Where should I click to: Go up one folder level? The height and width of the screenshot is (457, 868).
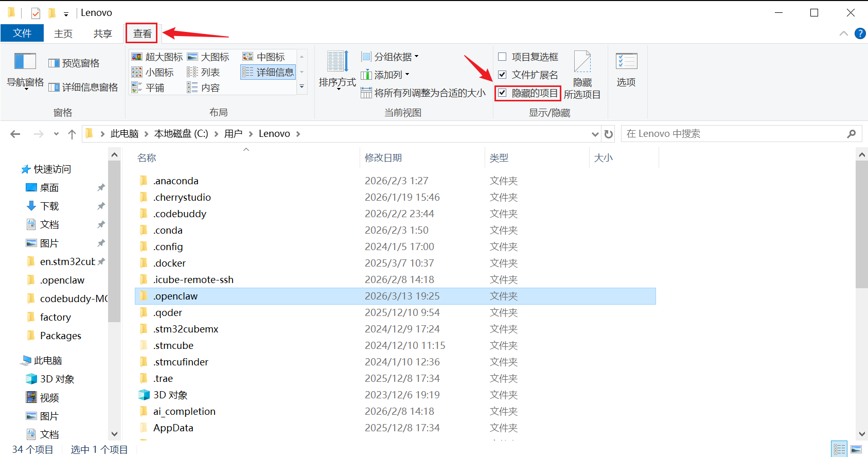click(72, 134)
